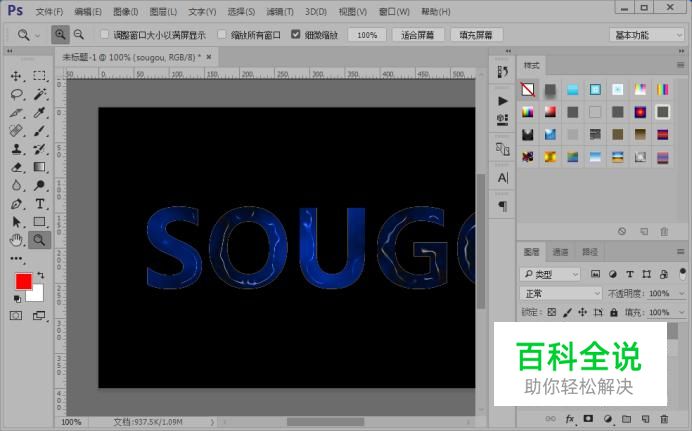Click the Zoom In option icon

(x=60, y=34)
